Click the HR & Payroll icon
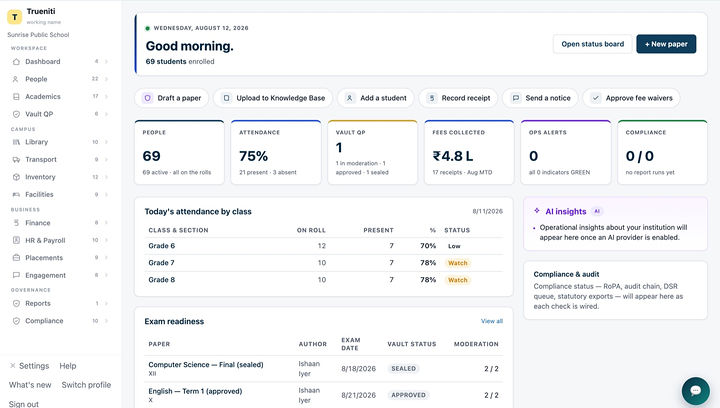This screenshot has height=408, width=720. click(16, 240)
